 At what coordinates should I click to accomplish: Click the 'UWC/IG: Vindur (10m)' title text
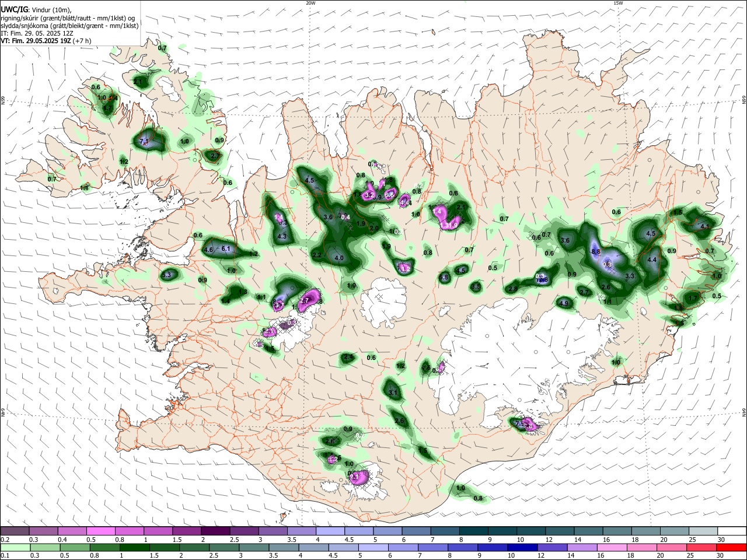tap(36, 10)
